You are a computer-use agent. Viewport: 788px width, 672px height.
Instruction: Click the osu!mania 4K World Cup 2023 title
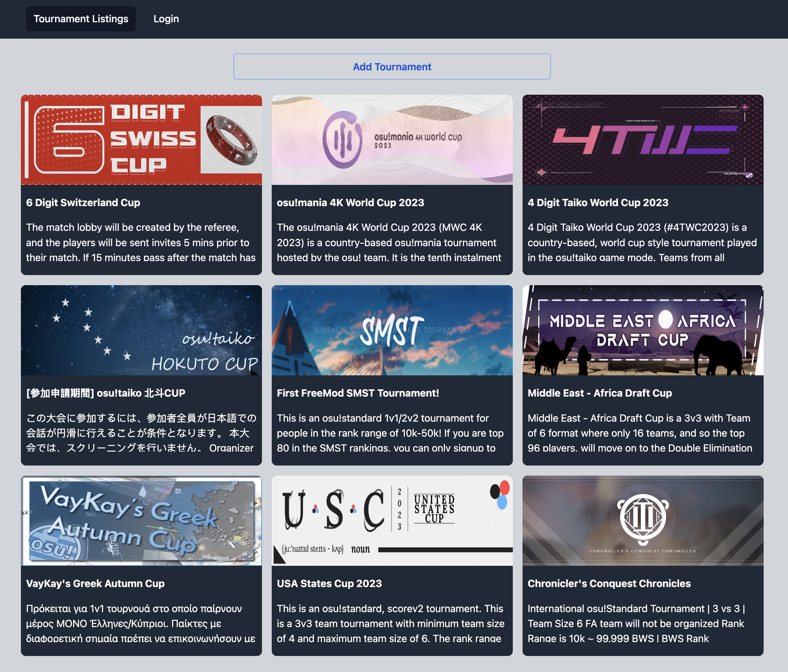coord(350,203)
